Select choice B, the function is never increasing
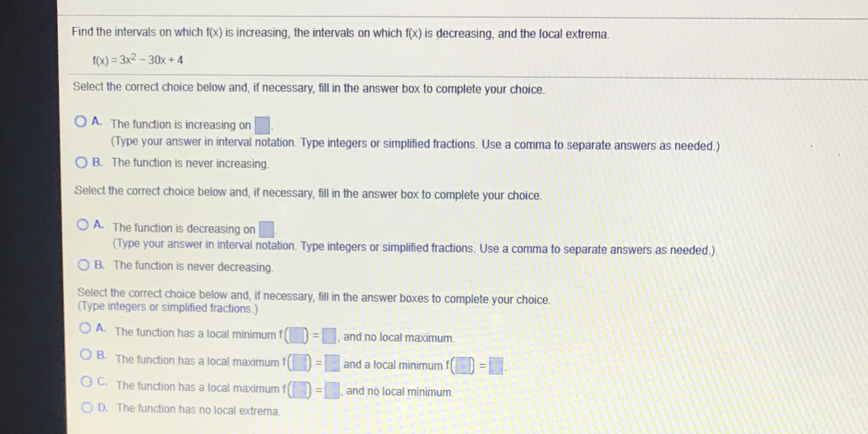This screenshot has width=868, height=434. point(81,161)
